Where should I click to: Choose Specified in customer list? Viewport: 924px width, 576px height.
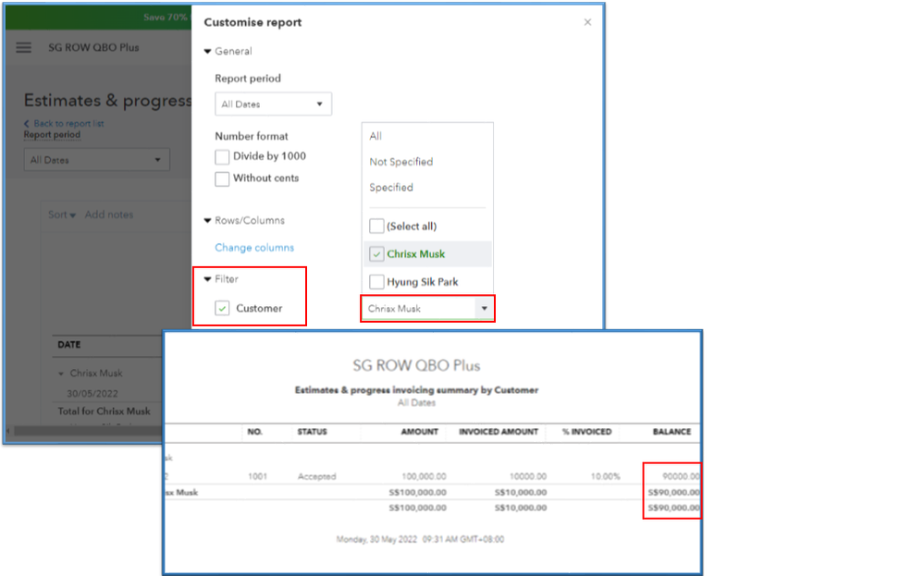pyautogui.click(x=391, y=188)
